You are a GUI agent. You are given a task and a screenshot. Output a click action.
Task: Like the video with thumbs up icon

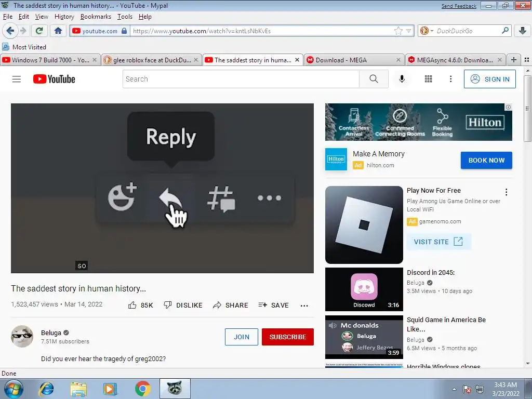[x=132, y=305]
